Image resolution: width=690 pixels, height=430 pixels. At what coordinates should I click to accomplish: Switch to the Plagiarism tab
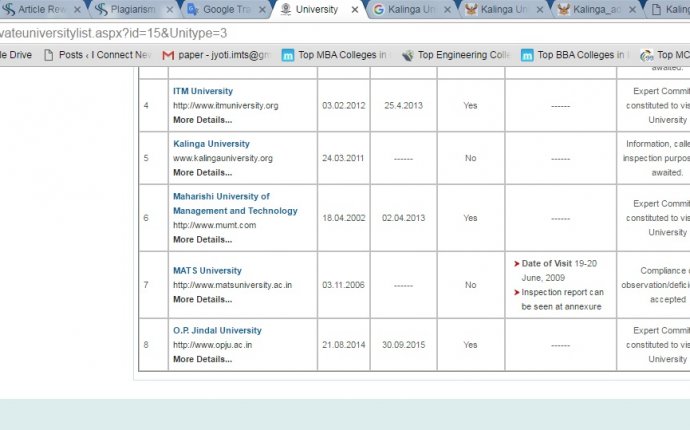coord(133,9)
